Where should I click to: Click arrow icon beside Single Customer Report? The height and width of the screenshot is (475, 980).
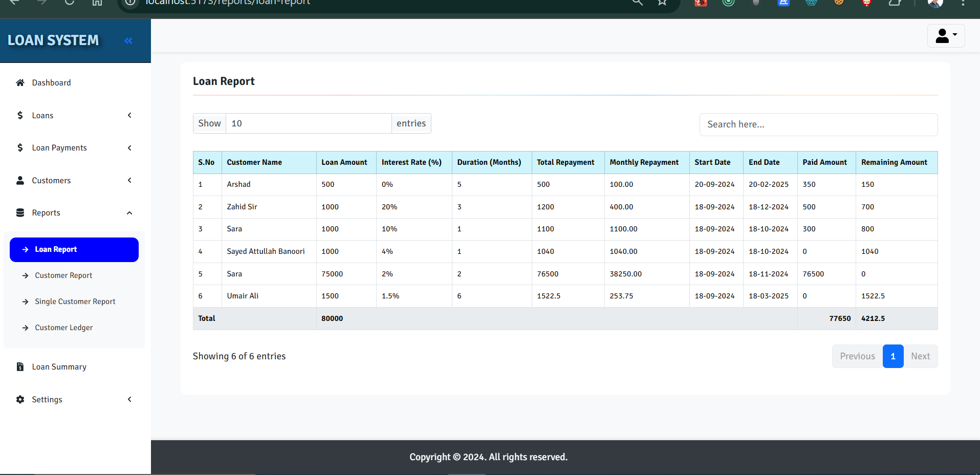pyautogui.click(x=25, y=301)
